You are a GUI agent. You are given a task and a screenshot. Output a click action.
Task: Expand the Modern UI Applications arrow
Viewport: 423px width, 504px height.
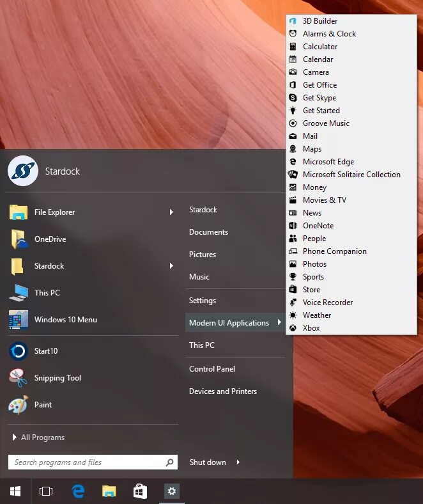[279, 322]
